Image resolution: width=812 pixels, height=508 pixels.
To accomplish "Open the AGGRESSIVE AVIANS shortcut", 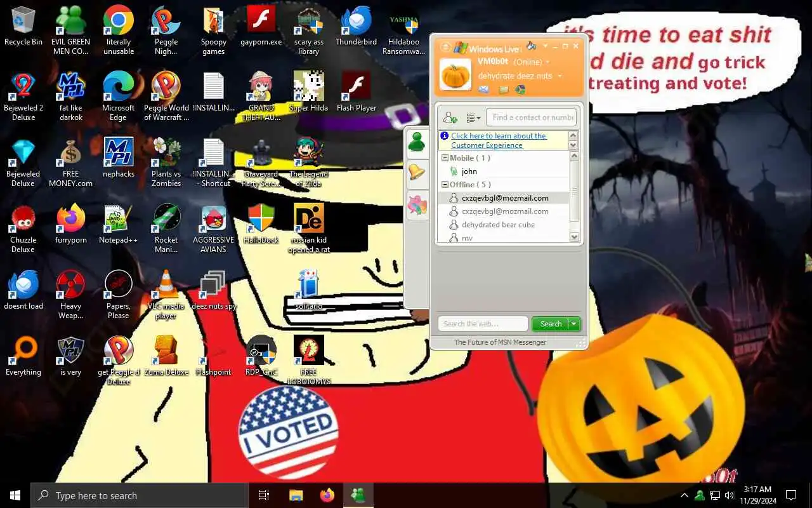I will [214, 229].
